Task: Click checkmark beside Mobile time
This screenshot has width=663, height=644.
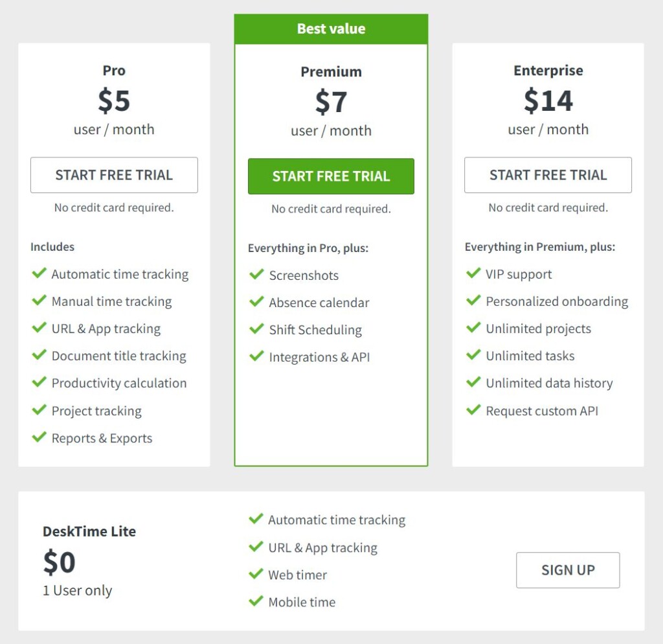Action: pyautogui.click(x=256, y=601)
